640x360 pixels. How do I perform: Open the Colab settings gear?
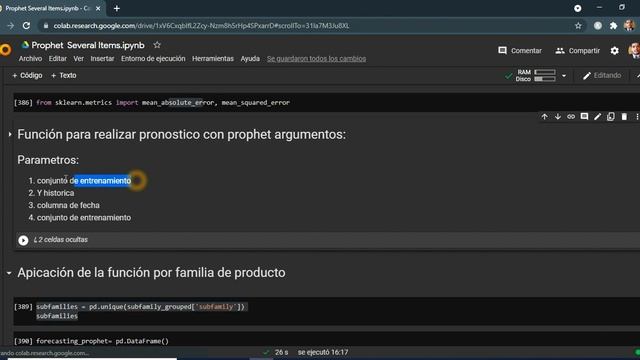coord(614,51)
